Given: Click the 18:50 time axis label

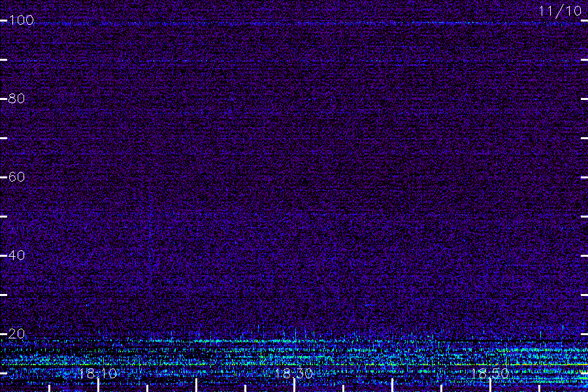Looking at the screenshot, I should coord(490,374).
